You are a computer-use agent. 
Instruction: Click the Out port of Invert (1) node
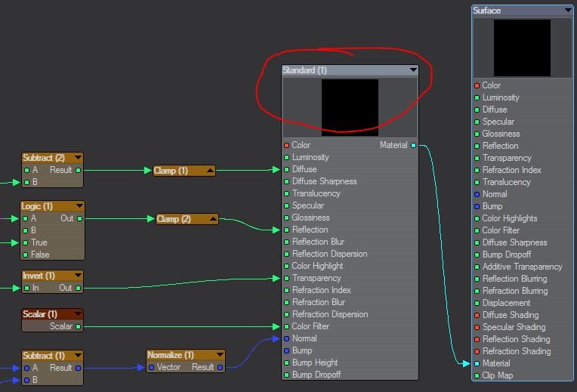(x=79, y=288)
